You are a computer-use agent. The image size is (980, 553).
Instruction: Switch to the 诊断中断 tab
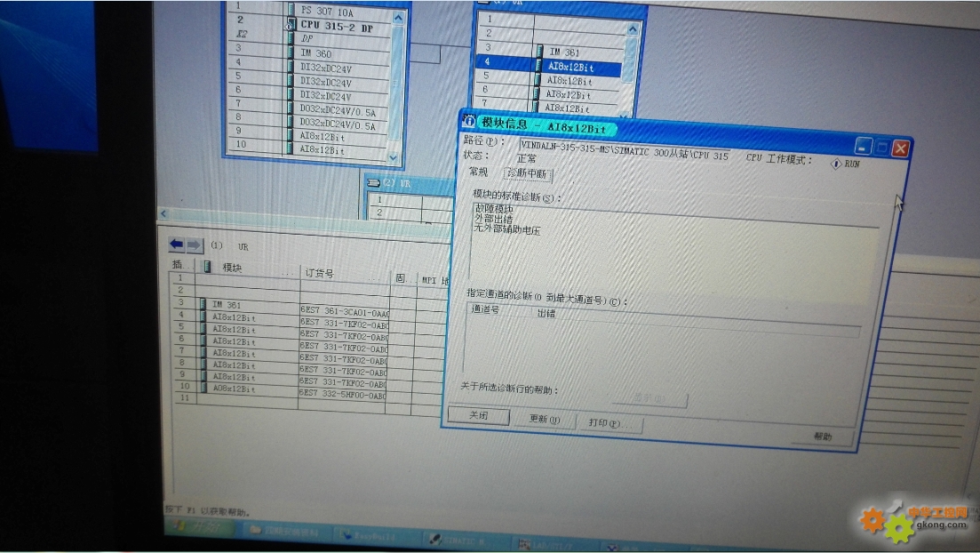pos(528,173)
